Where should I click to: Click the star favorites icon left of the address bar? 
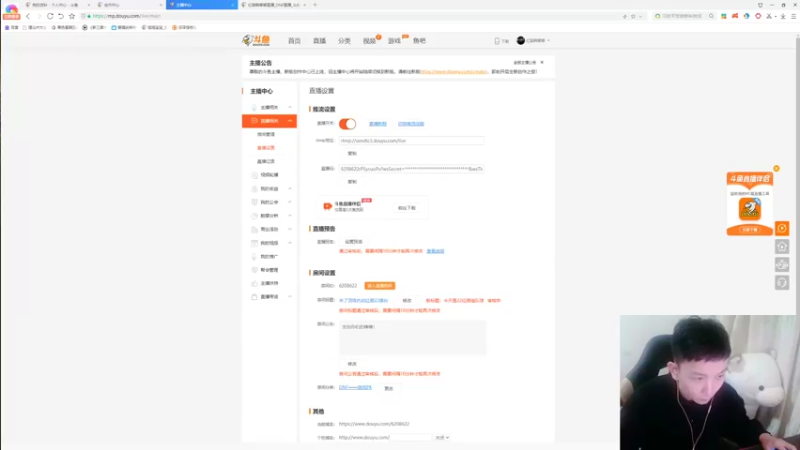(x=72, y=16)
